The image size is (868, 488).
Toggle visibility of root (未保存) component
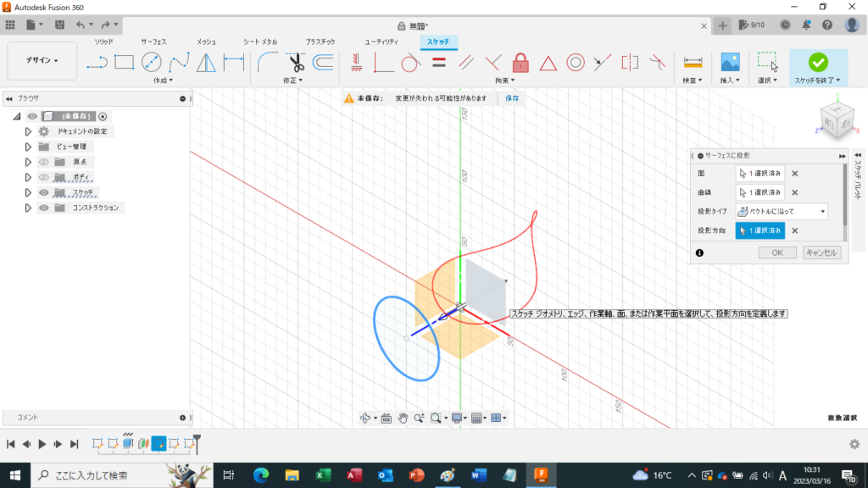[x=32, y=116]
